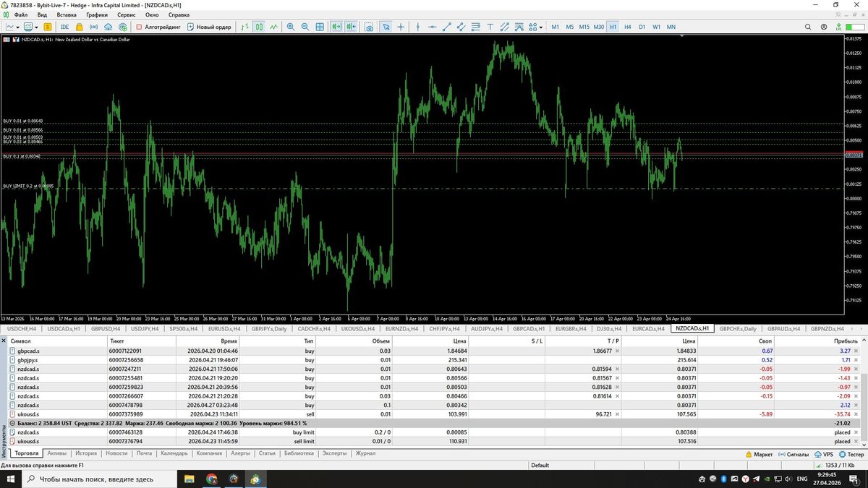The width and height of the screenshot is (868, 488).
Task: Select the text label tool
Action: click(x=490, y=27)
